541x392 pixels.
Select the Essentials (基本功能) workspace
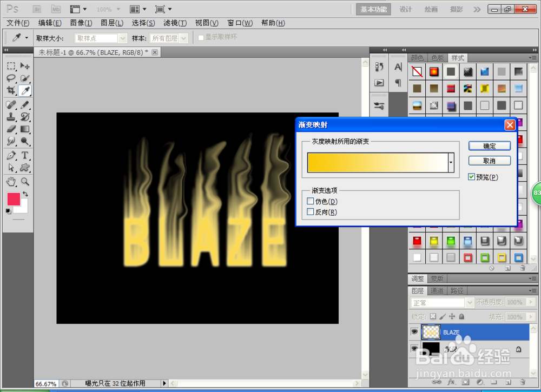[373, 9]
